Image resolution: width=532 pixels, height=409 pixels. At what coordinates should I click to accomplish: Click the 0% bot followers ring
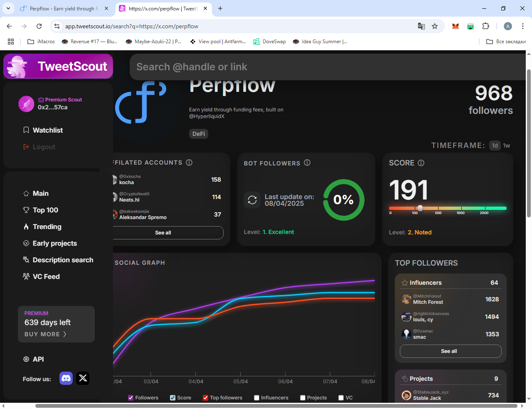pos(344,200)
